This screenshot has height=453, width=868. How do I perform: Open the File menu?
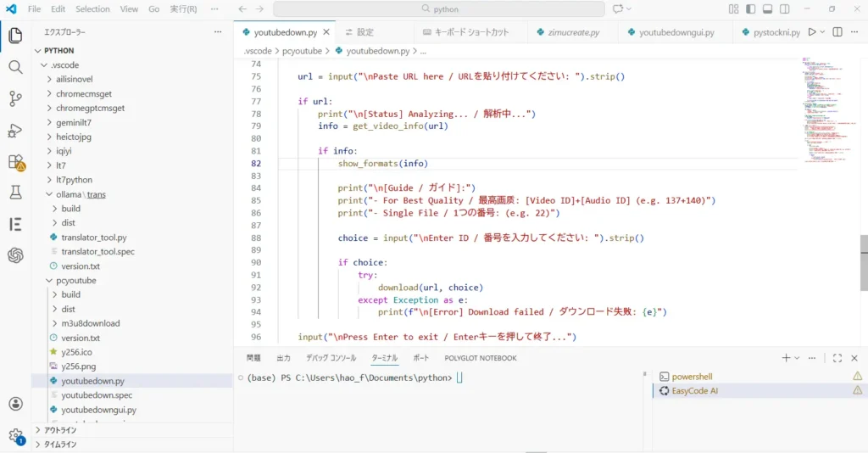[x=34, y=8]
